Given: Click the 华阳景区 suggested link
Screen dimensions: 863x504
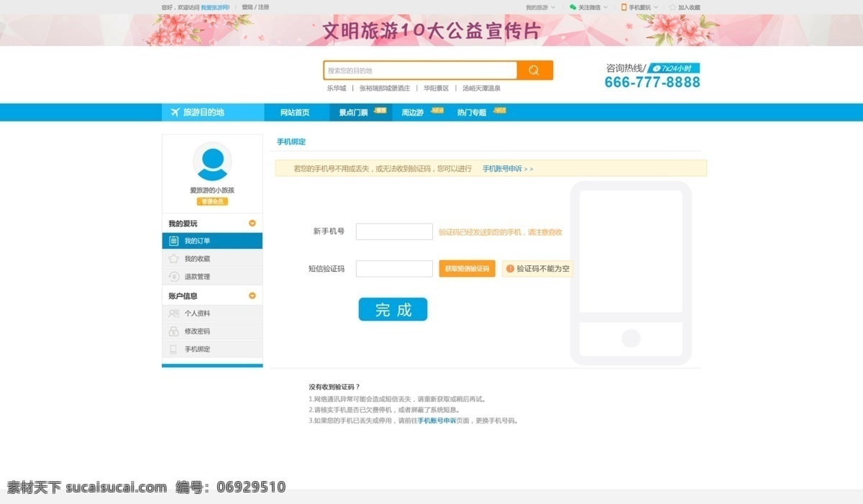Looking at the screenshot, I should tap(436, 88).
